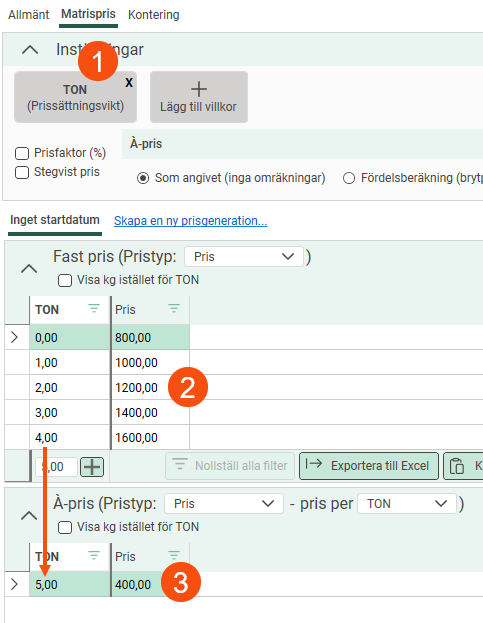
Task: Open filter icon on À-pris TON column
Action: [x=94, y=555]
